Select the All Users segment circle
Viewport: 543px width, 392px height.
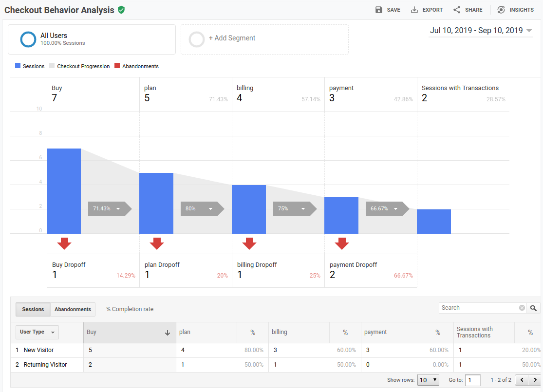tap(28, 39)
